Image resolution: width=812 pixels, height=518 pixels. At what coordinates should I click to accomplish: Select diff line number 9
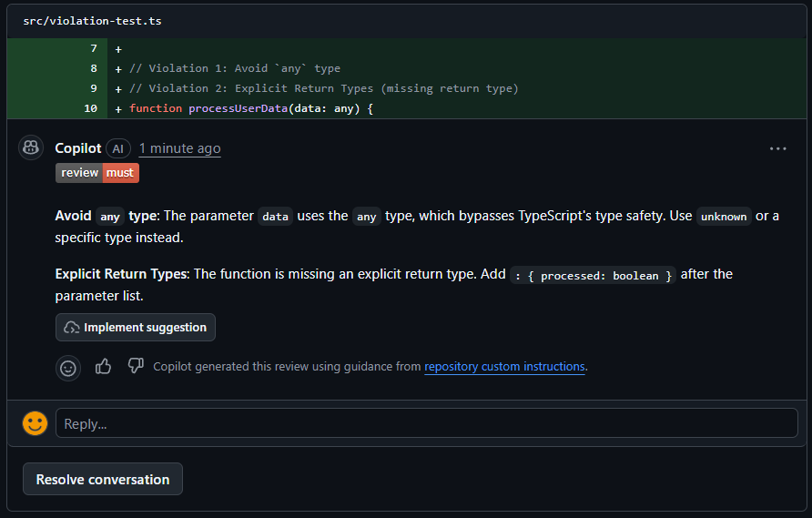coord(94,88)
